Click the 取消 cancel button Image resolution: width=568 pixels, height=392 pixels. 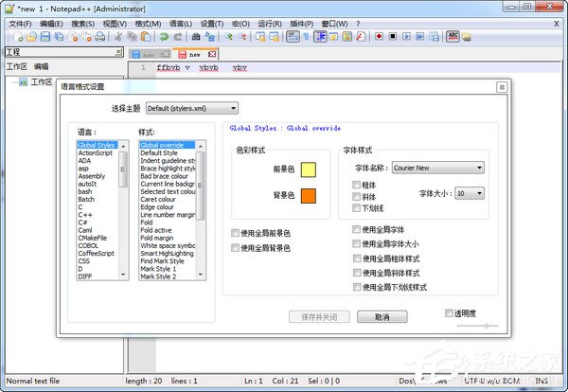coord(382,316)
